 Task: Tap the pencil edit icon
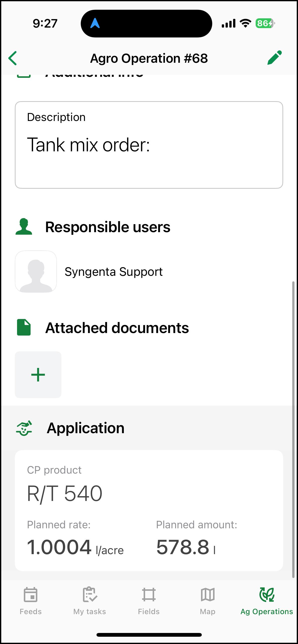click(274, 58)
